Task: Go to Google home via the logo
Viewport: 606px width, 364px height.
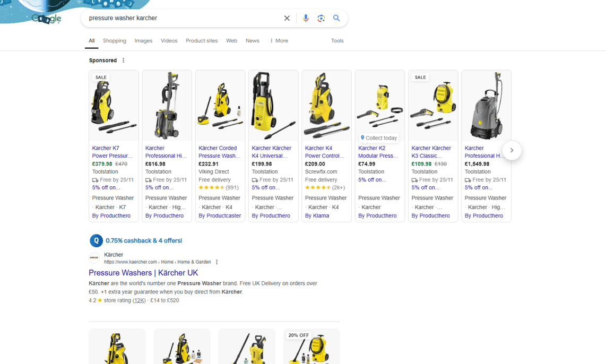Action: coord(46,18)
